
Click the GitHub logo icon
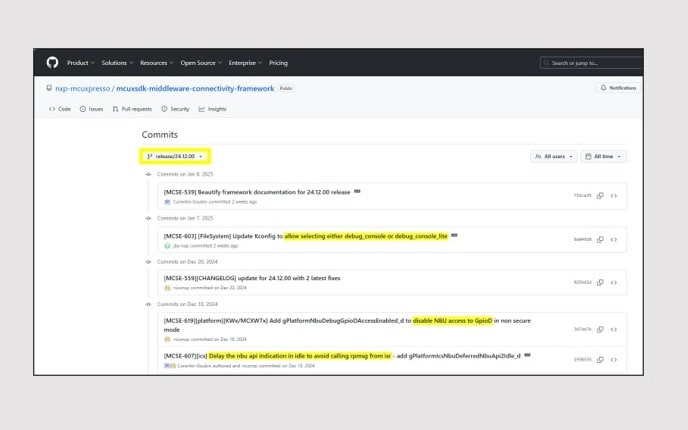[x=52, y=62]
